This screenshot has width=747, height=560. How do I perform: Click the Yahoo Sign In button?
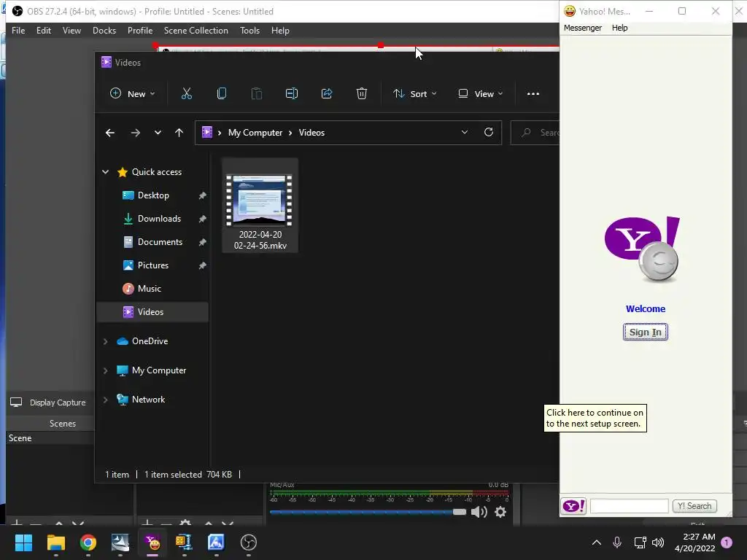click(x=645, y=332)
